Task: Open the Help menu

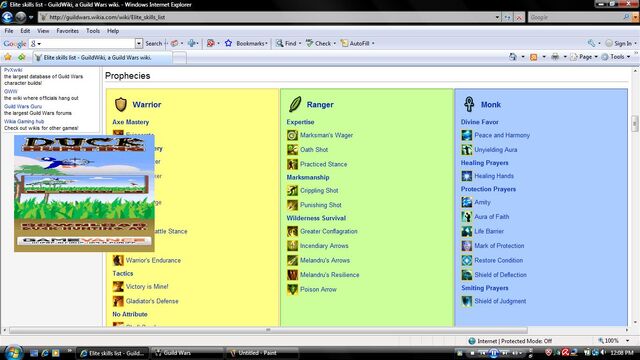Action: [113, 31]
